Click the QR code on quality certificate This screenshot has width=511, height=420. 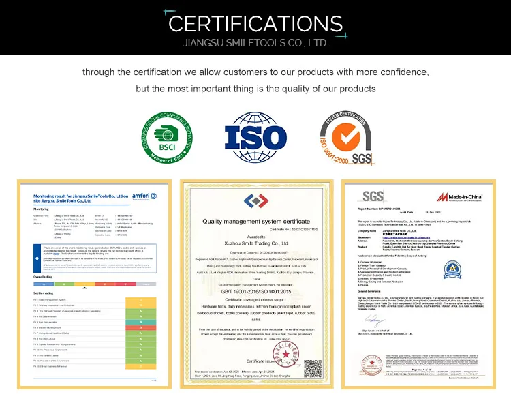pos(313,368)
